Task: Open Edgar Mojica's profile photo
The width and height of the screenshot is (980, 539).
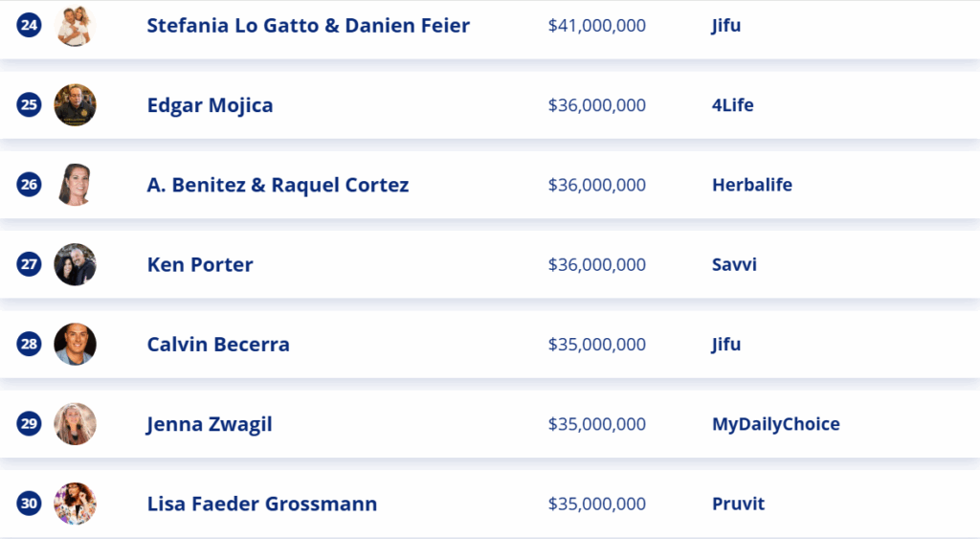Action: (75, 105)
